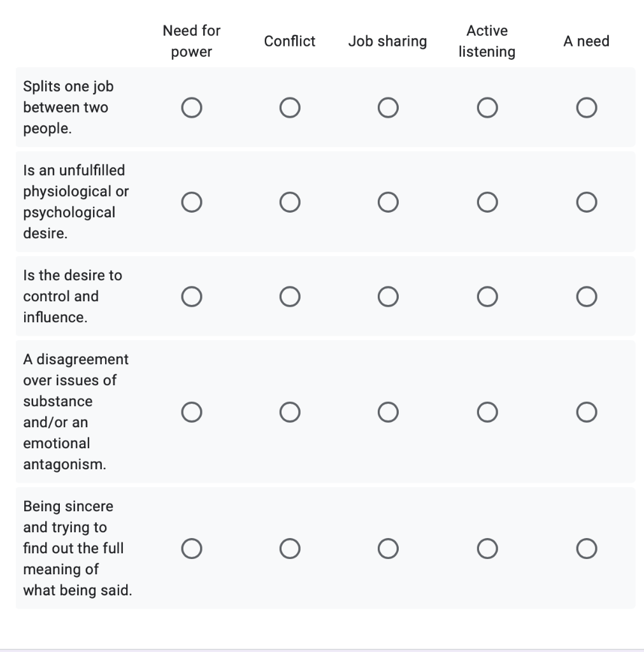Select Conflict for 'A disagreement over issues' row
The width and height of the screenshot is (644, 652).
pyautogui.click(x=290, y=412)
